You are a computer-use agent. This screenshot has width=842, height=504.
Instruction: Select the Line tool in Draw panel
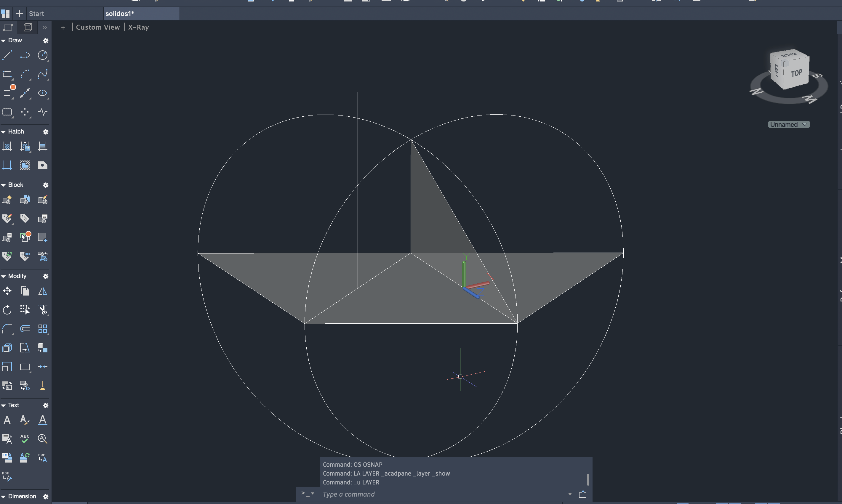pyautogui.click(x=7, y=55)
